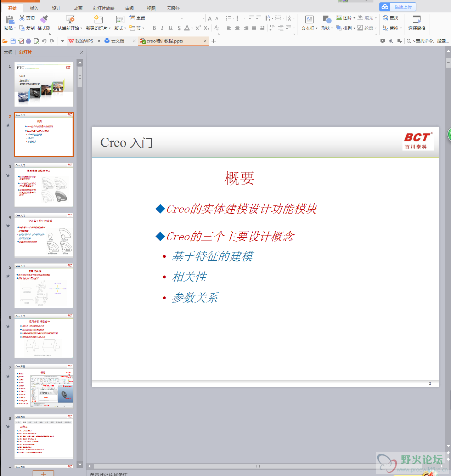The height and width of the screenshot is (476, 451).
Task: Click the printer icon
Action: [29, 41]
